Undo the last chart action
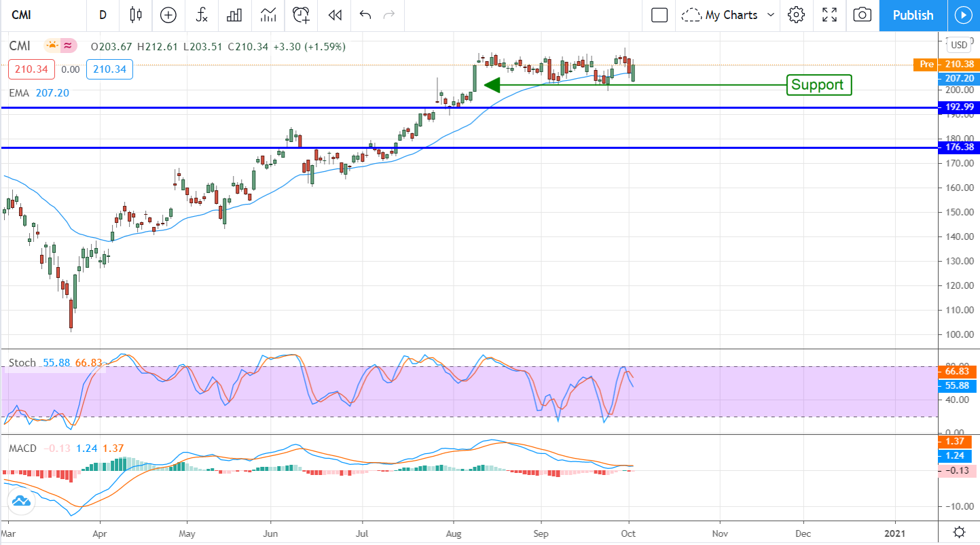980x545 pixels. click(365, 15)
